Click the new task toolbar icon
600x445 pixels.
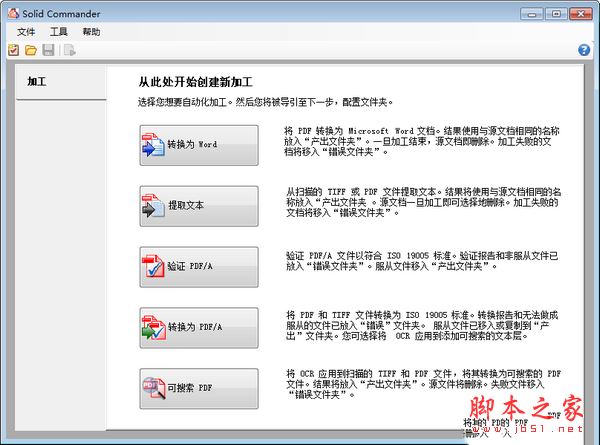point(13,50)
